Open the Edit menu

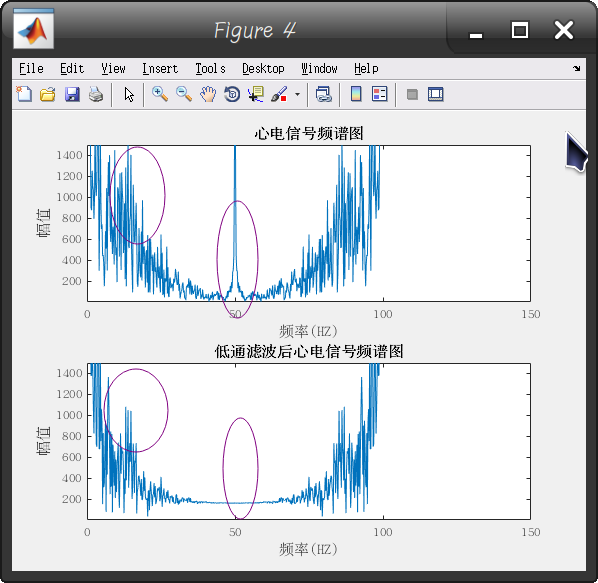coord(72,69)
